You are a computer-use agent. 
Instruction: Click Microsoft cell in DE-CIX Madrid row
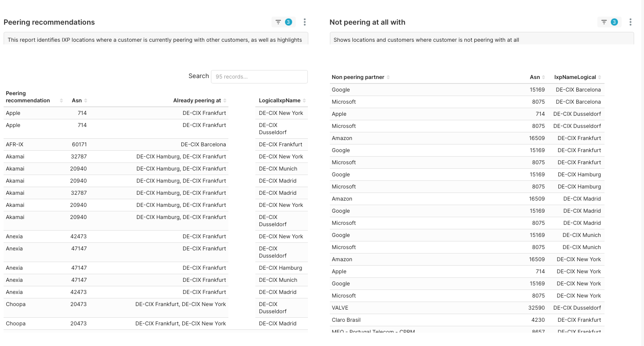[x=344, y=223]
